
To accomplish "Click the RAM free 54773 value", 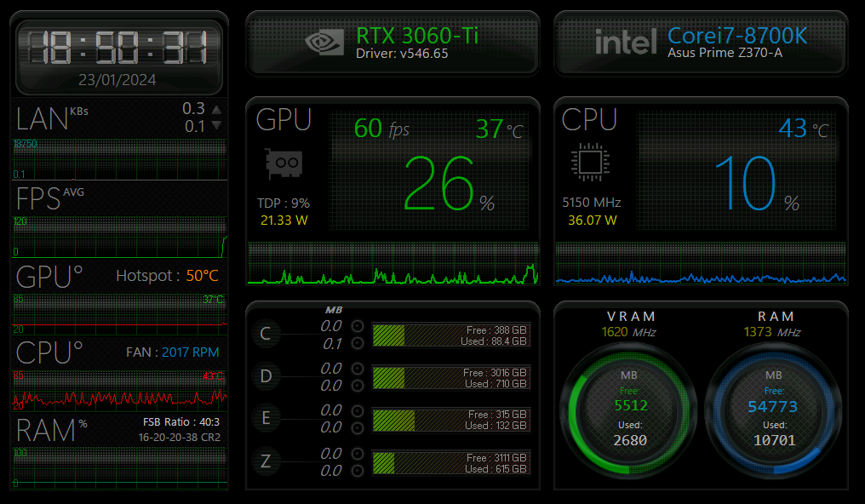I will click(x=773, y=406).
